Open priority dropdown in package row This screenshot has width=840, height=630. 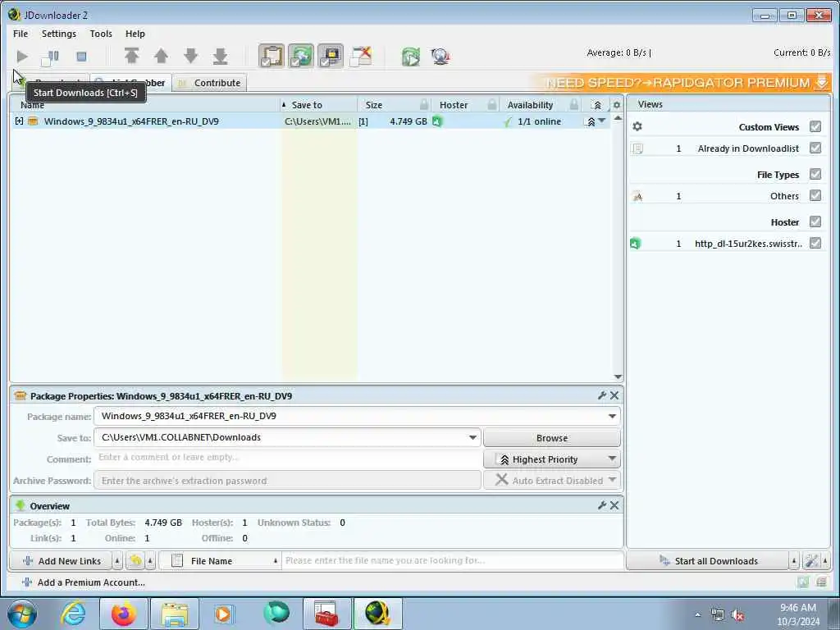(x=602, y=121)
